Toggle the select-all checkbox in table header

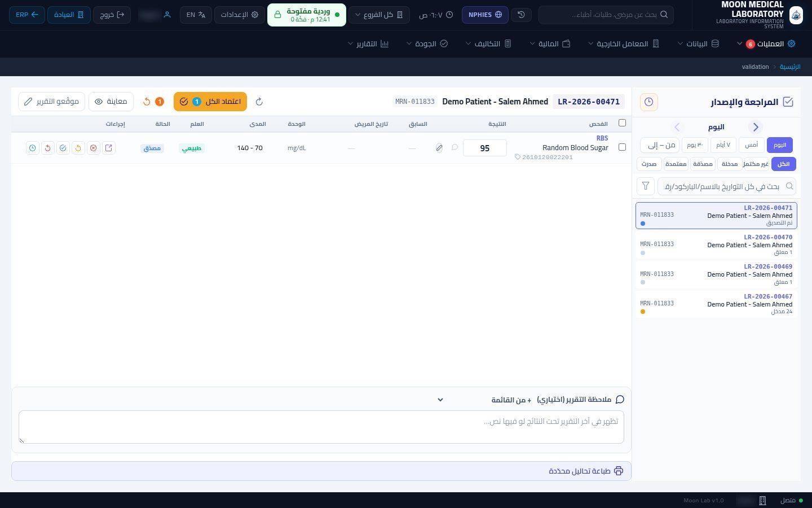[622, 123]
